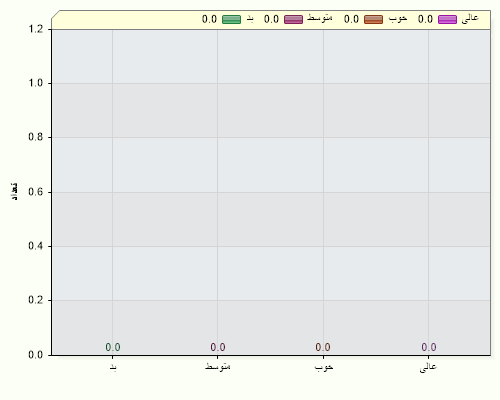This screenshot has width=500, height=400.
Task: Select the خوب legend label
Action: point(398,19)
